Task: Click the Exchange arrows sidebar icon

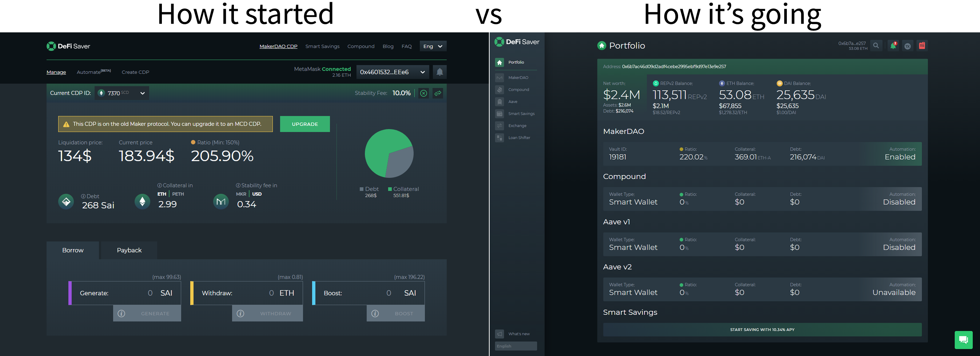Action: tap(499, 125)
